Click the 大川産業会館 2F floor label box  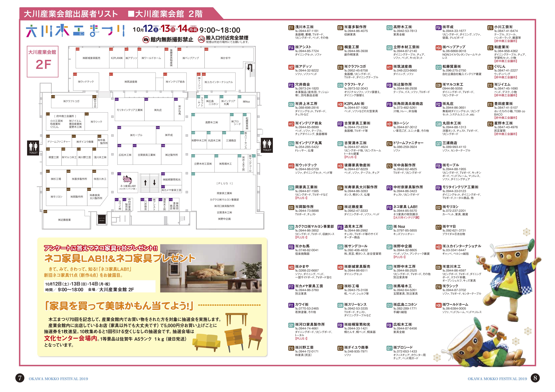tap(43, 62)
